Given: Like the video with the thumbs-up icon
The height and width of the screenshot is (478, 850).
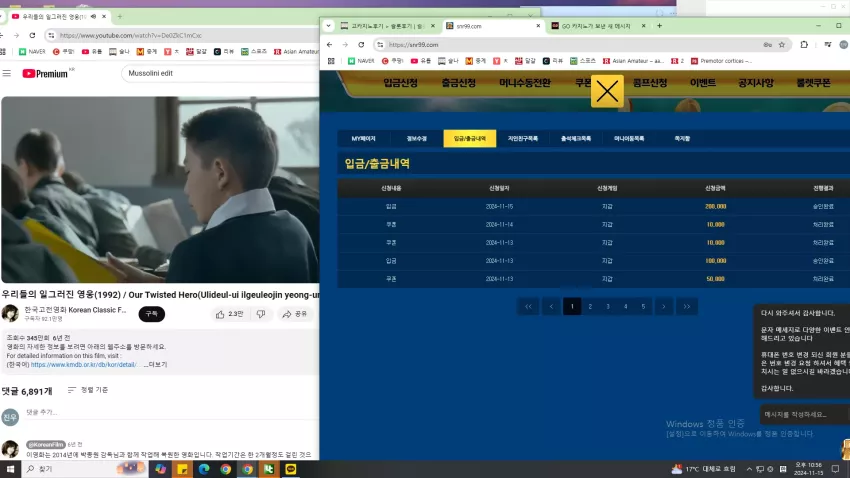Looking at the screenshot, I should pyautogui.click(x=230, y=314).
